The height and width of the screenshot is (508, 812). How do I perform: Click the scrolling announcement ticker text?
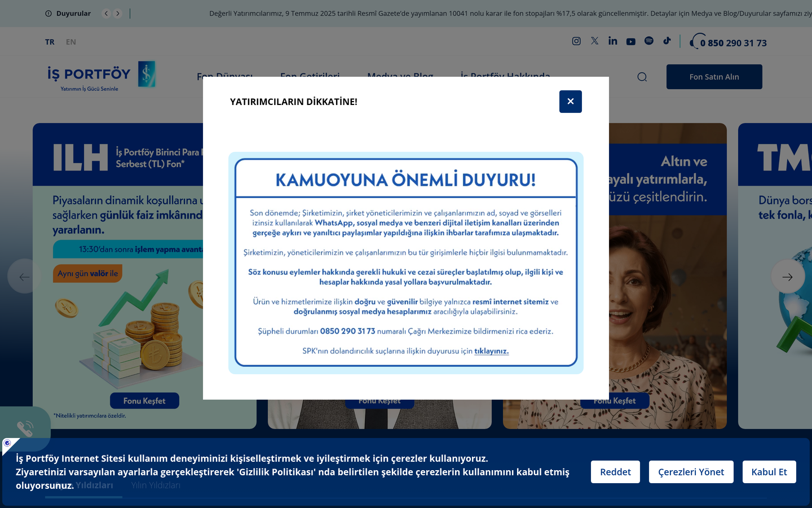pyautogui.click(x=510, y=14)
